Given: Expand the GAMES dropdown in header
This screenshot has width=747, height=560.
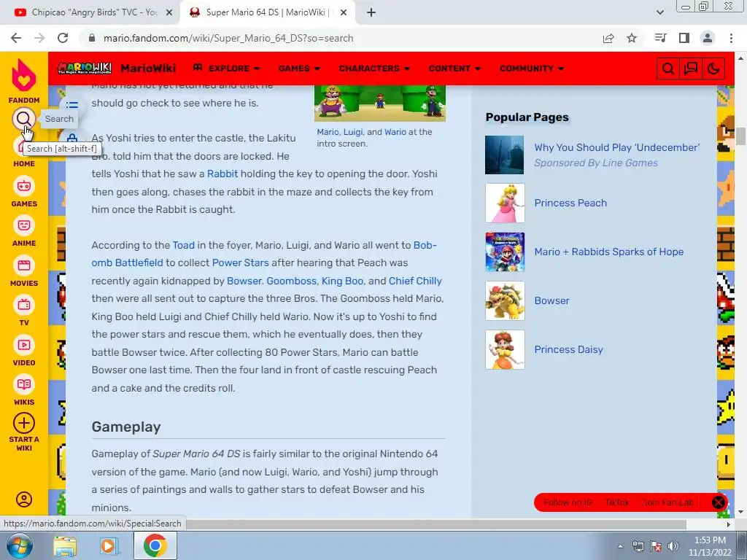Looking at the screenshot, I should click(x=299, y=68).
